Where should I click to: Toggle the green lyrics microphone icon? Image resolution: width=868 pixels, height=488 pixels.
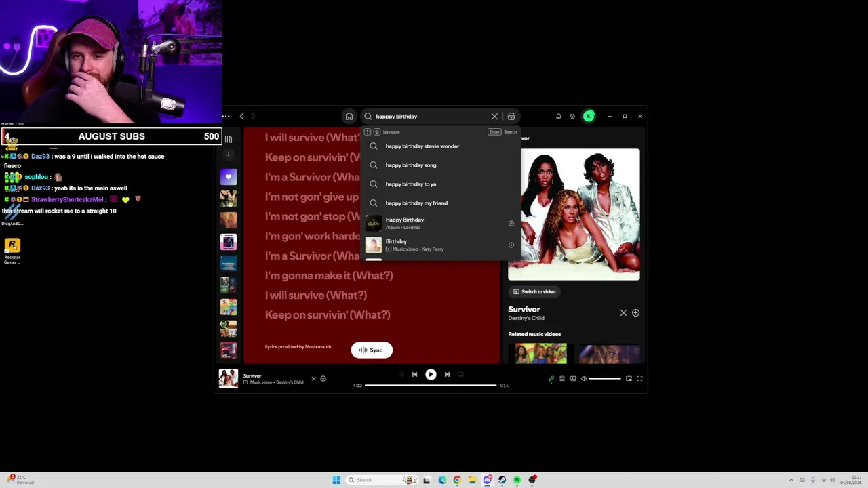point(551,379)
